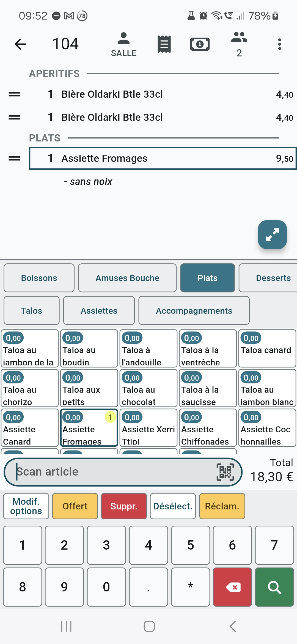This screenshot has width=297, height=644.
Task: Select the Accompagnements subcategory filter
Action: click(x=194, y=311)
